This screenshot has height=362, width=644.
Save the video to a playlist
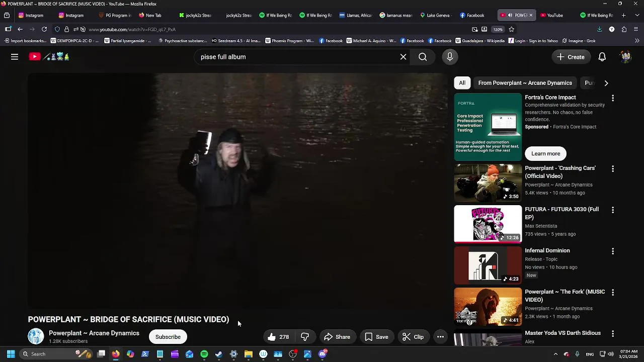376,337
